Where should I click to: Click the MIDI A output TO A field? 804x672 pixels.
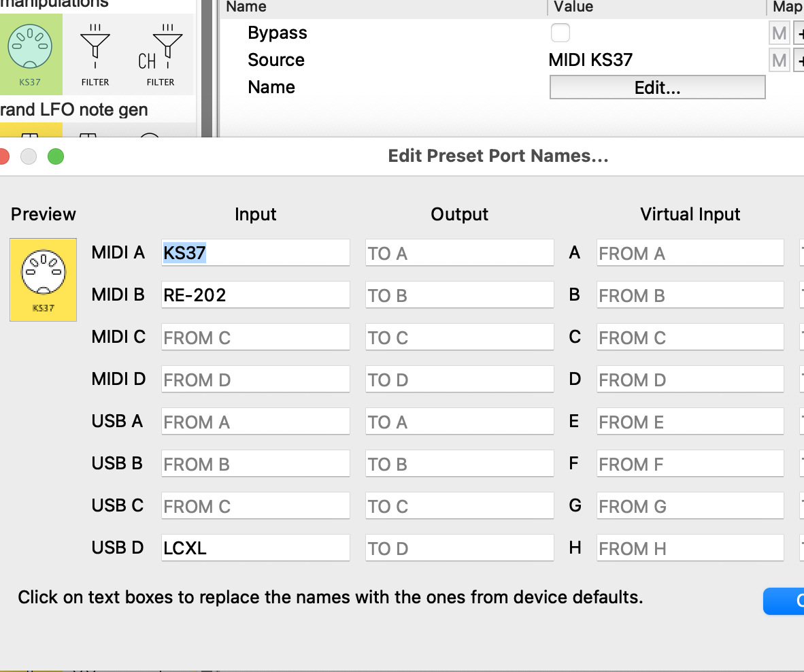pos(459,253)
